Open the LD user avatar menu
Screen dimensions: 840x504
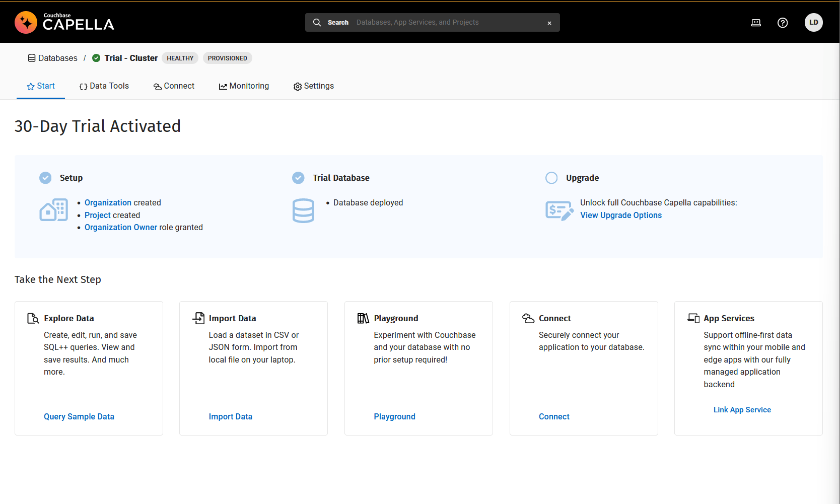point(814,23)
